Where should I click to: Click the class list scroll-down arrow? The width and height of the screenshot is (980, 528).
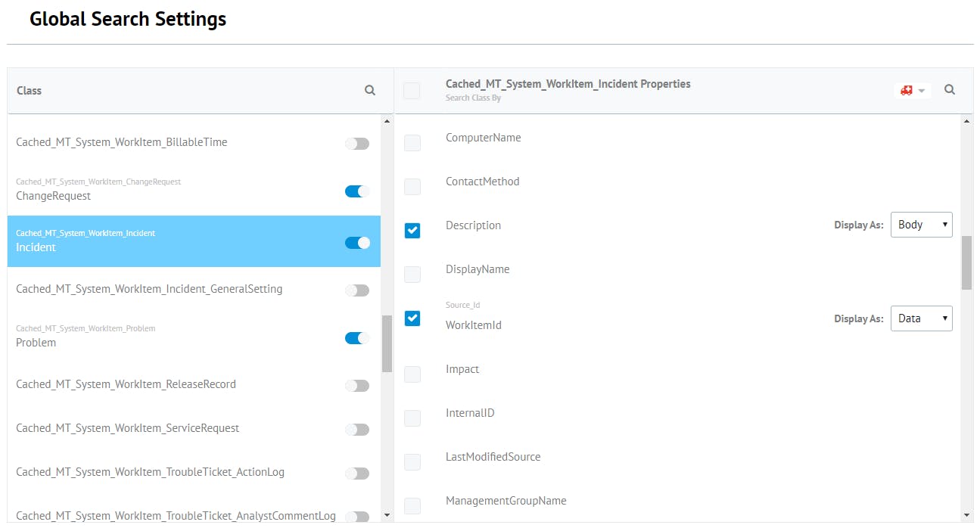pos(387,515)
